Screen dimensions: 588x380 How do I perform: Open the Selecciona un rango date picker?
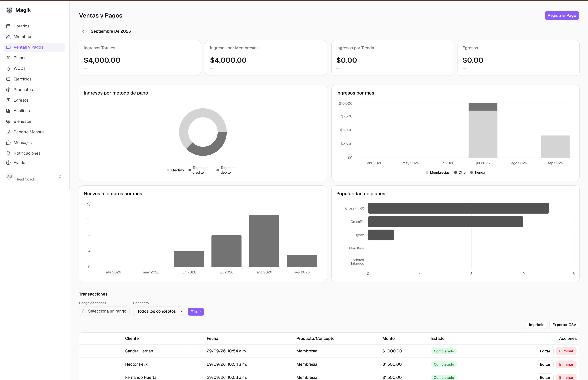point(104,311)
